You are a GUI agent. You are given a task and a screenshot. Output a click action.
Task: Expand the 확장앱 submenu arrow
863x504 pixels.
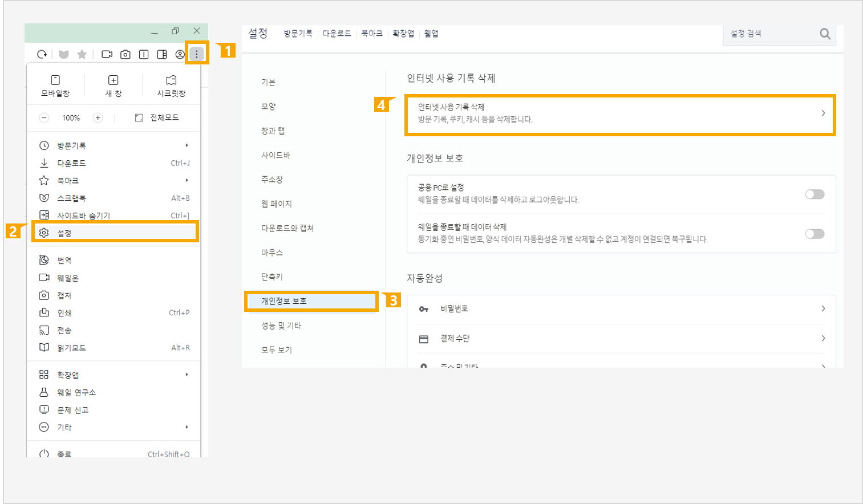tap(187, 375)
